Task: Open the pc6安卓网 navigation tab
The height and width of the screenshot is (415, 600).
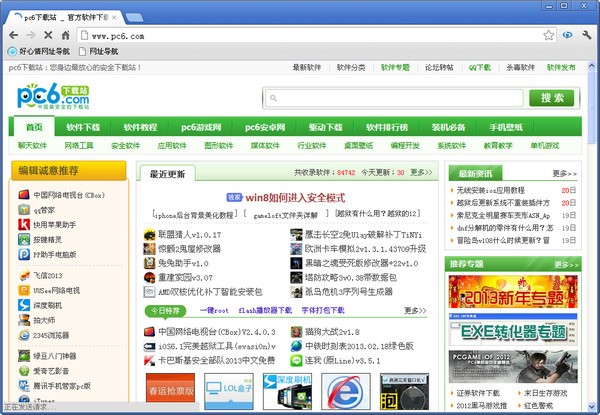Action: [265, 127]
